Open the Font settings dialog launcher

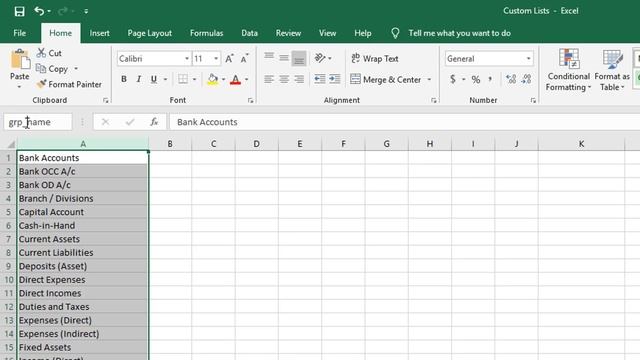(251, 100)
